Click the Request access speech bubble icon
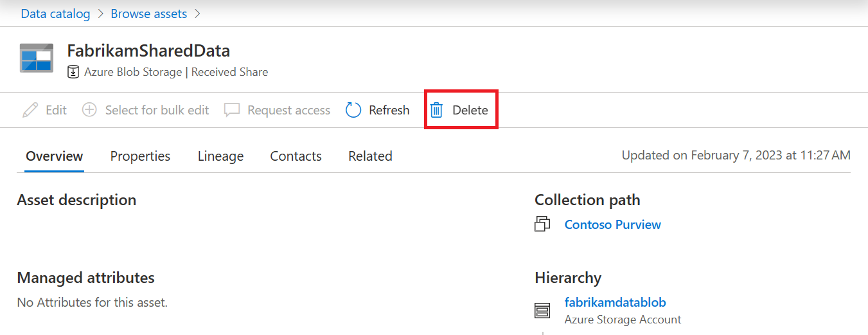 pos(232,110)
